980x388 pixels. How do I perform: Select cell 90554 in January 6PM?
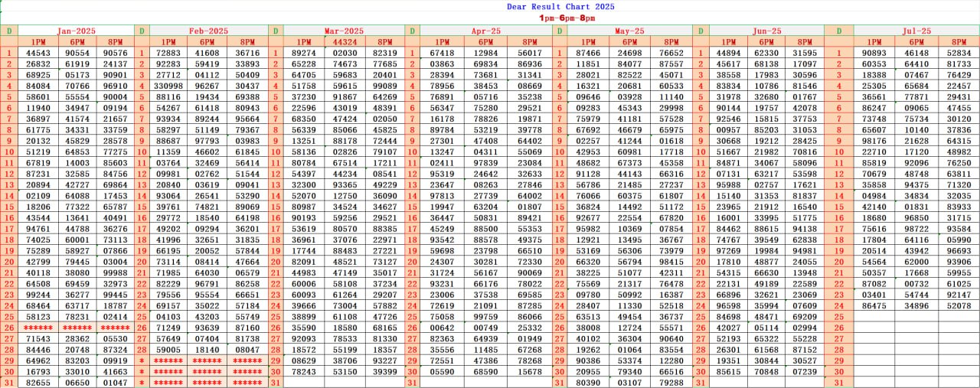[77, 53]
